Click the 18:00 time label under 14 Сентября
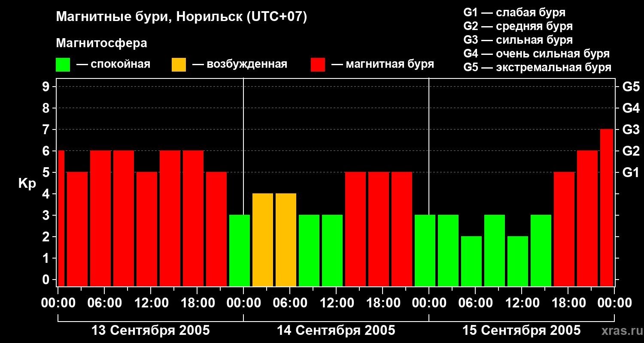Viewport: 644px width, 343px height. pos(383,303)
